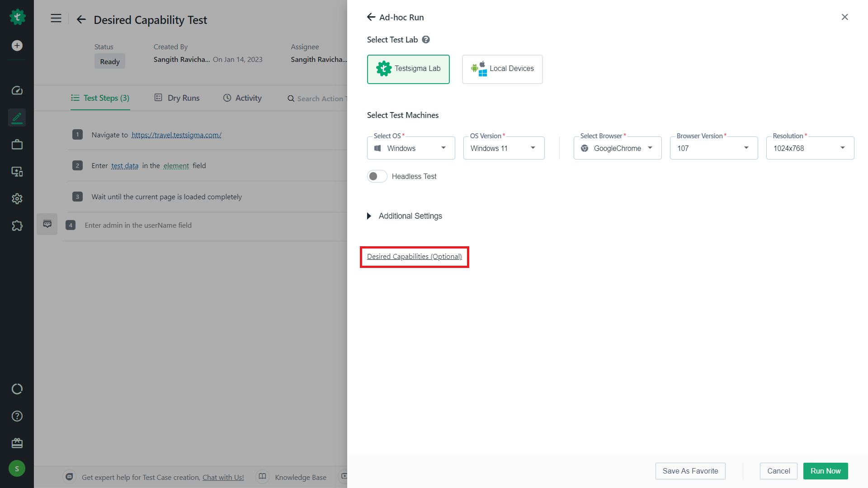
Task: Expand Additional Settings section
Action: point(405,216)
